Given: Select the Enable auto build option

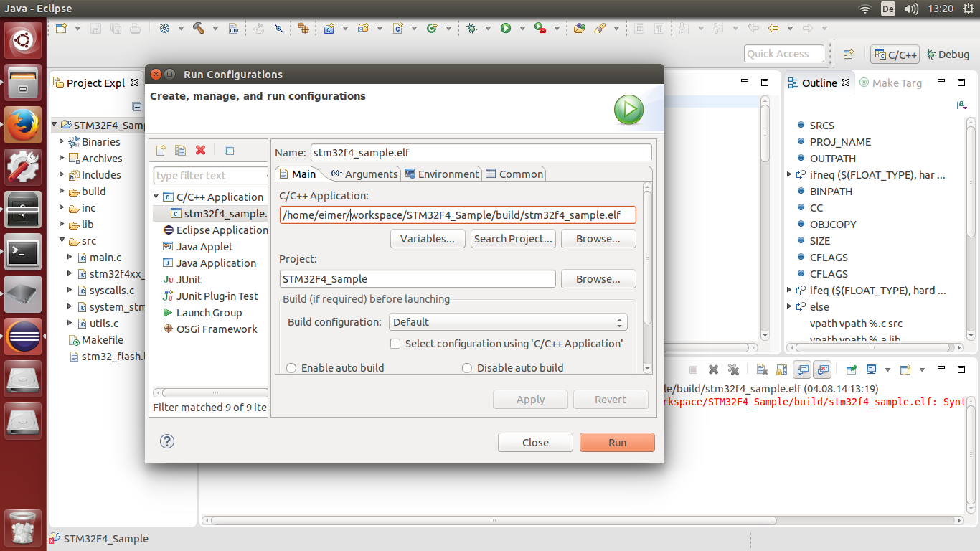Looking at the screenshot, I should pos(291,367).
